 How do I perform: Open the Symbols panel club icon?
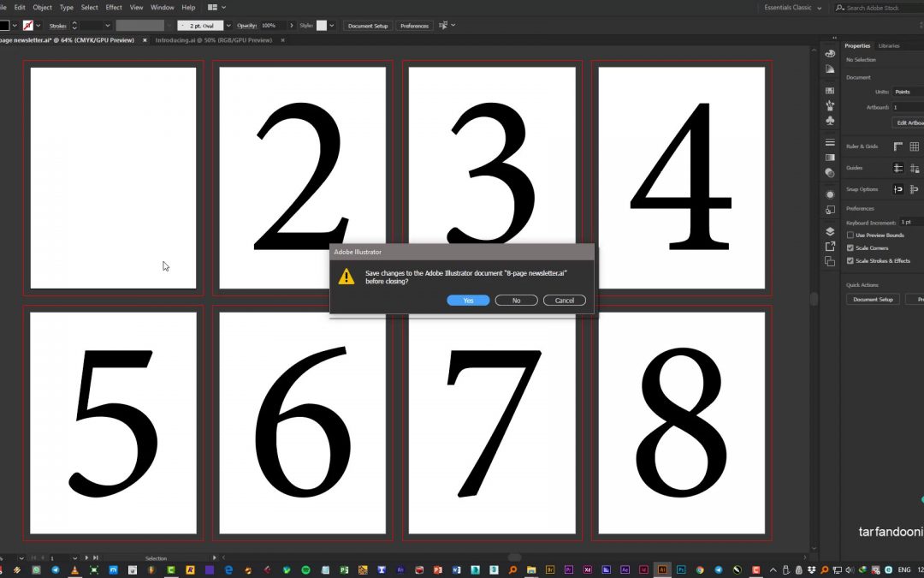830,121
